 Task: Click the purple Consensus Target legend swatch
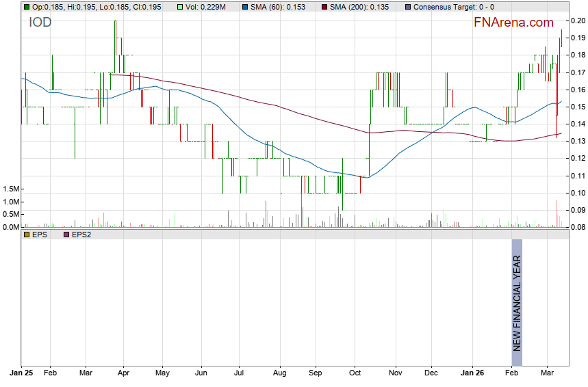coord(409,6)
